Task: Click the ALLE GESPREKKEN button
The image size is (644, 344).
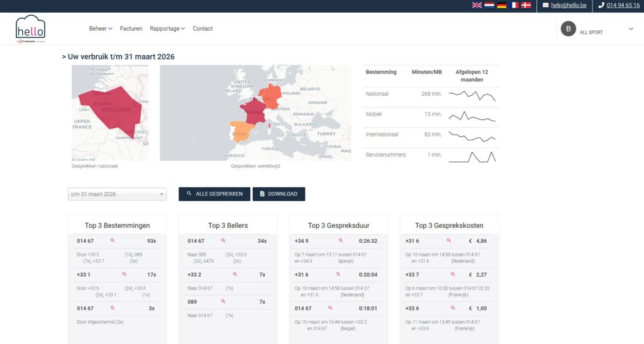Action: click(214, 194)
